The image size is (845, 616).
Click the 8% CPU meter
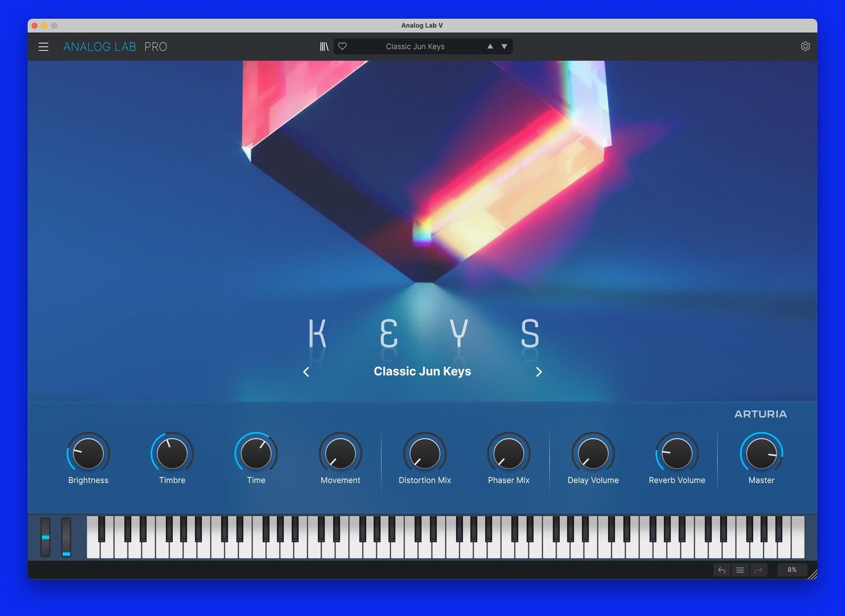[x=791, y=569]
